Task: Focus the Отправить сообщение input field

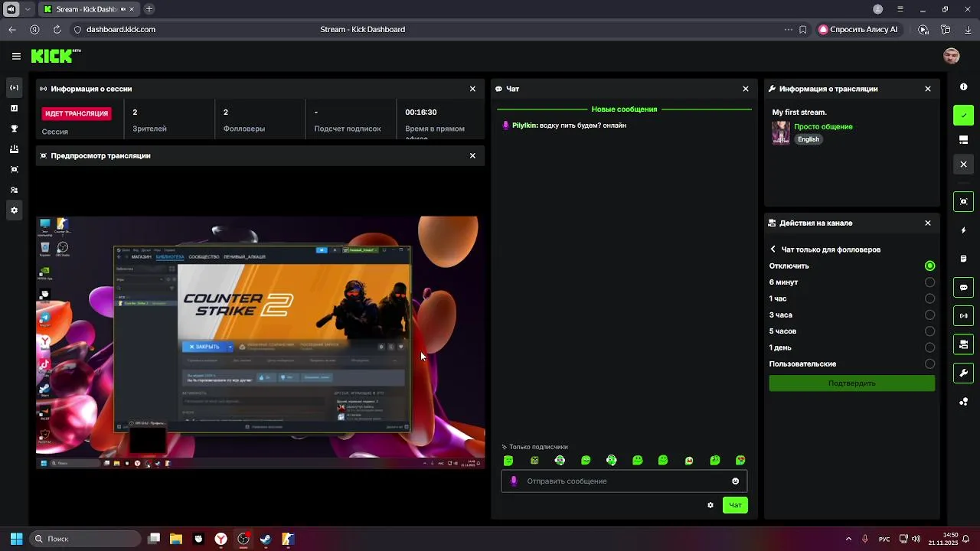Action: click(624, 481)
